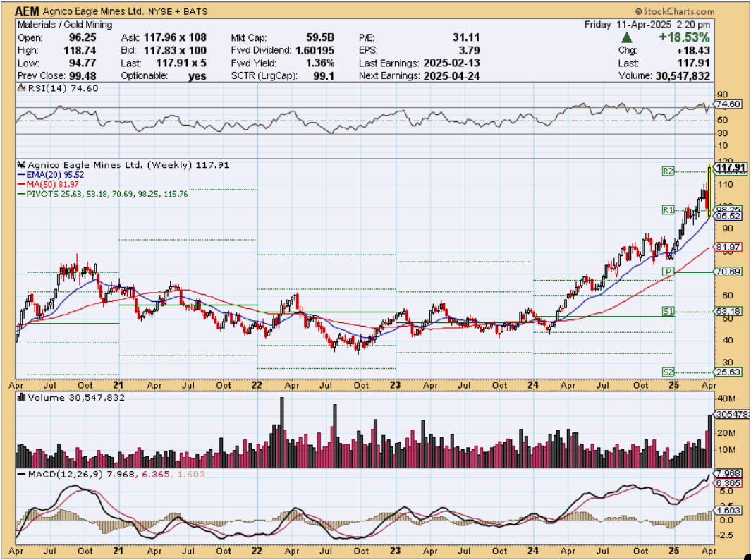Click the Ask quote 117.96 x 108
This screenshot has height=560, width=751.
coord(176,37)
